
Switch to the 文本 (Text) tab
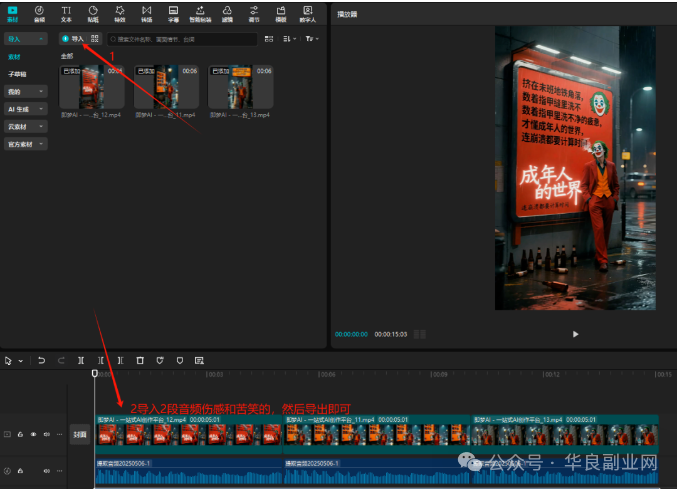coord(66,13)
